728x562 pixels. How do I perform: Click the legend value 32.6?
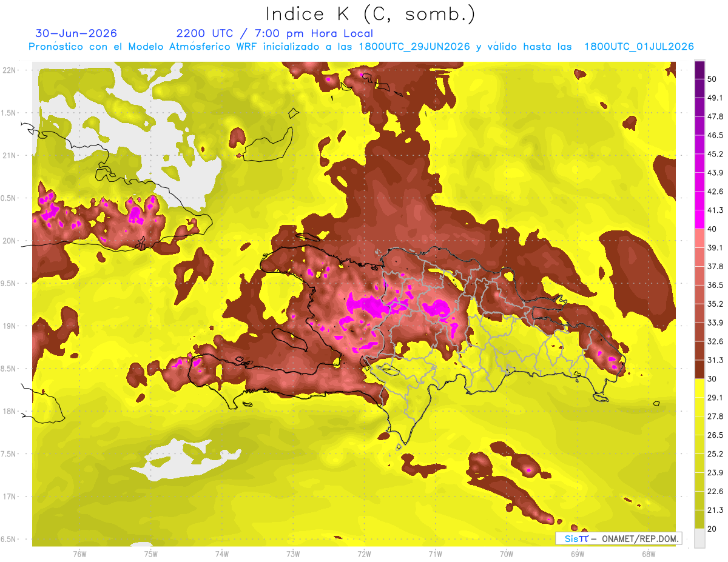click(715, 342)
